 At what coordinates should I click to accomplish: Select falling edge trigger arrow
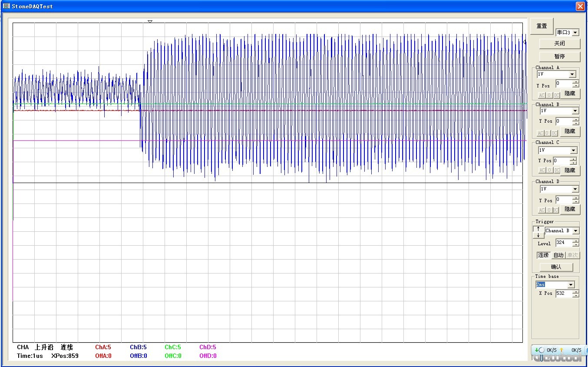coord(538,235)
